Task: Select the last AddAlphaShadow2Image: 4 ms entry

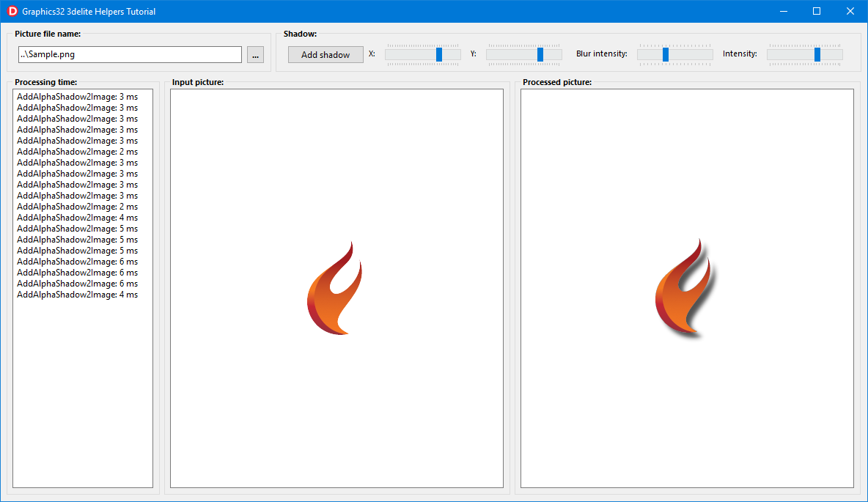Action: (76, 294)
